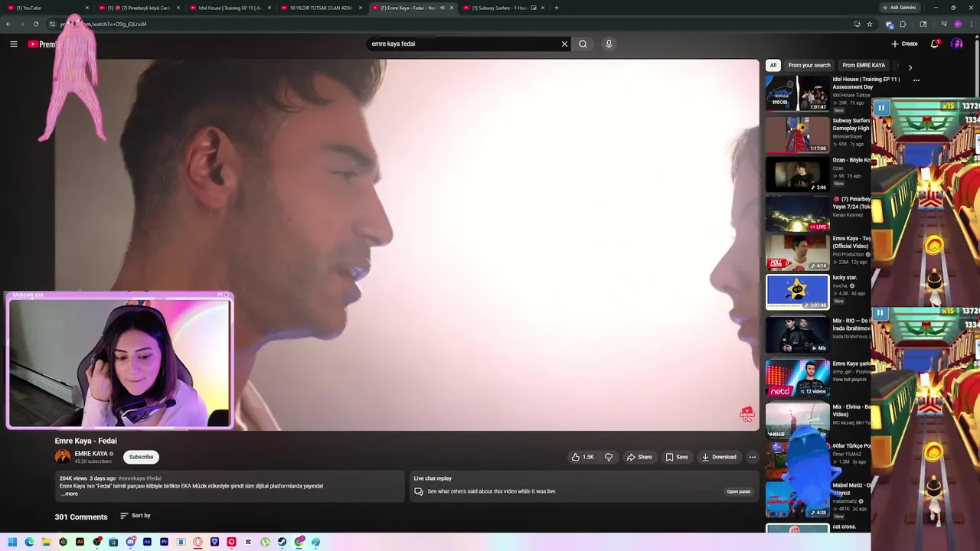Switch to the Pınarbeyli köyü tab
The height and width of the screenshot is (551, 980).
point(139,8)
